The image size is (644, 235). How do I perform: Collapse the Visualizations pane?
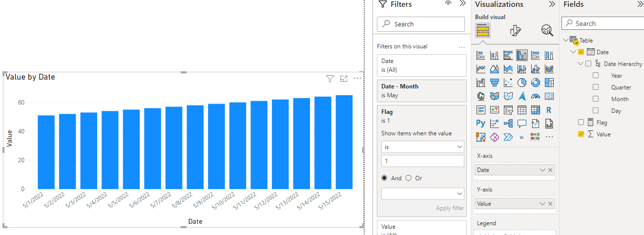[x=552, y=4]
